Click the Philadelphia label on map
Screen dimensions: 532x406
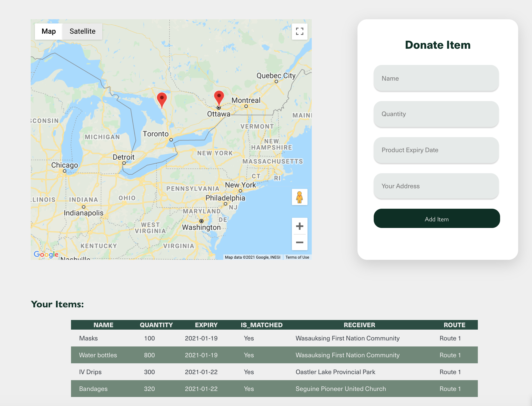click(225, 198)
